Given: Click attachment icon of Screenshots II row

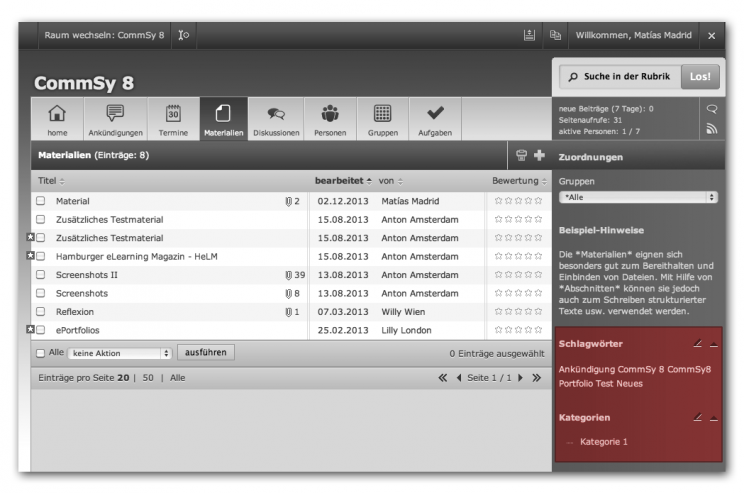Looking at the screenshot, I should 288,275.
